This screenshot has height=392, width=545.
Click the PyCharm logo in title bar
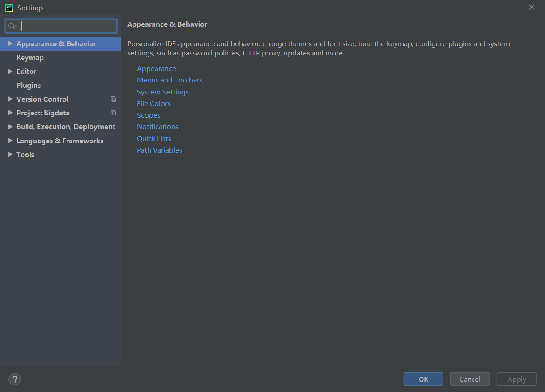click(8, 8)
